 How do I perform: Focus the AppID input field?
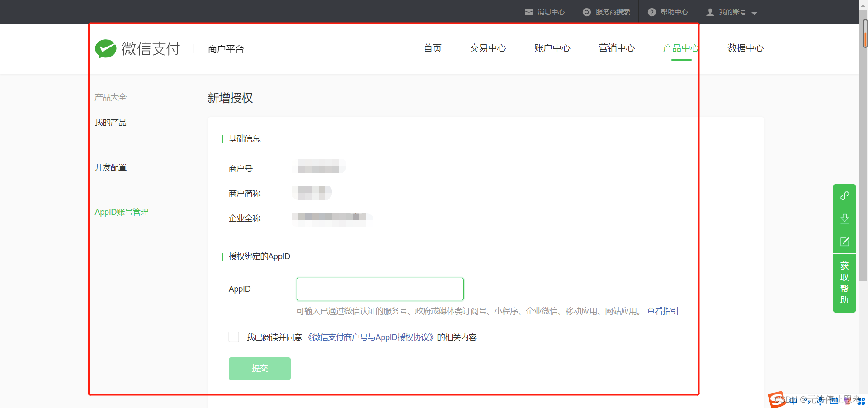coord(380,289)
